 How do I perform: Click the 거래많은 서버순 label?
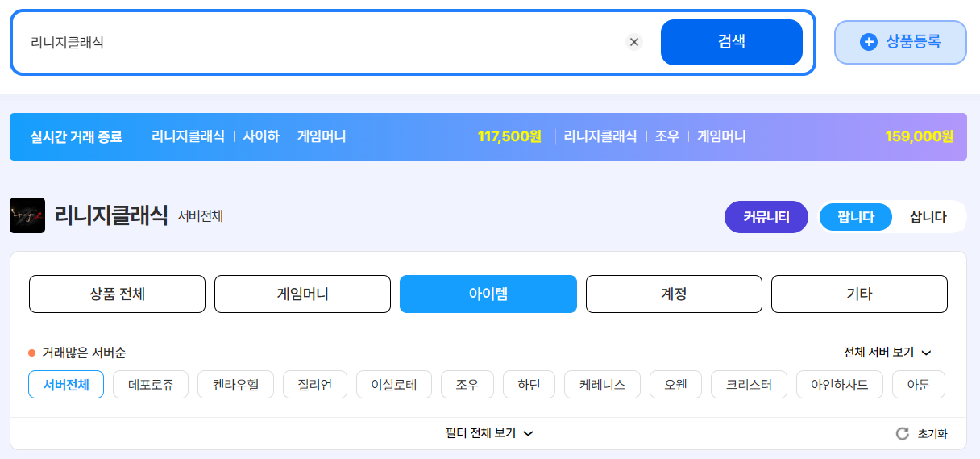pos(84,353)
